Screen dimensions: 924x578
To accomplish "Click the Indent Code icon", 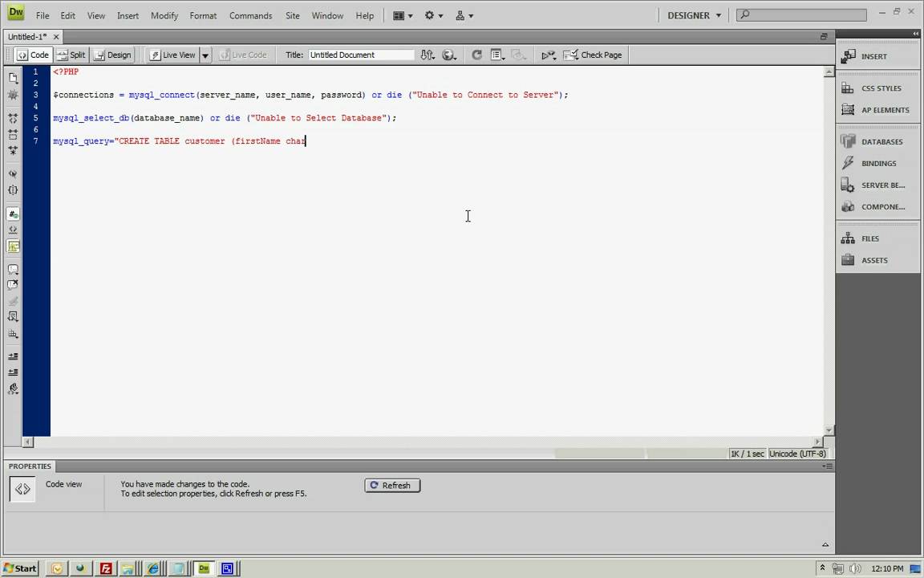I will tap(13, 356).
